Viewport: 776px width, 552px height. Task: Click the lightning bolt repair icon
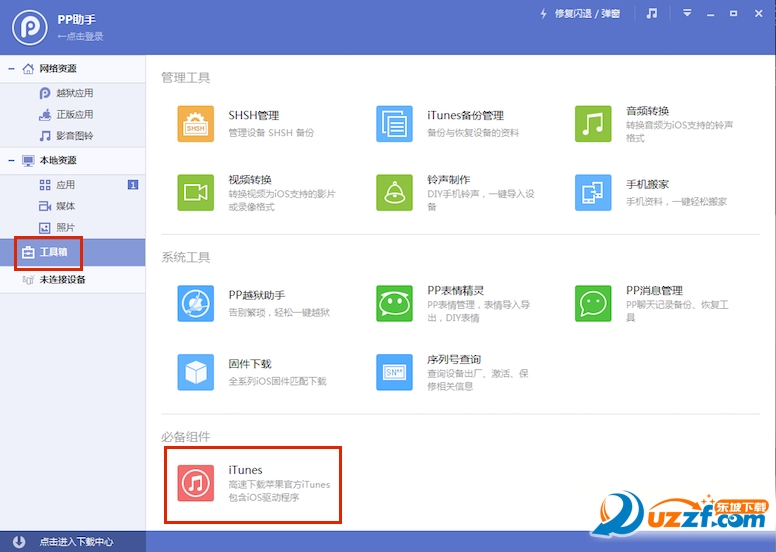tap(543, 14)
